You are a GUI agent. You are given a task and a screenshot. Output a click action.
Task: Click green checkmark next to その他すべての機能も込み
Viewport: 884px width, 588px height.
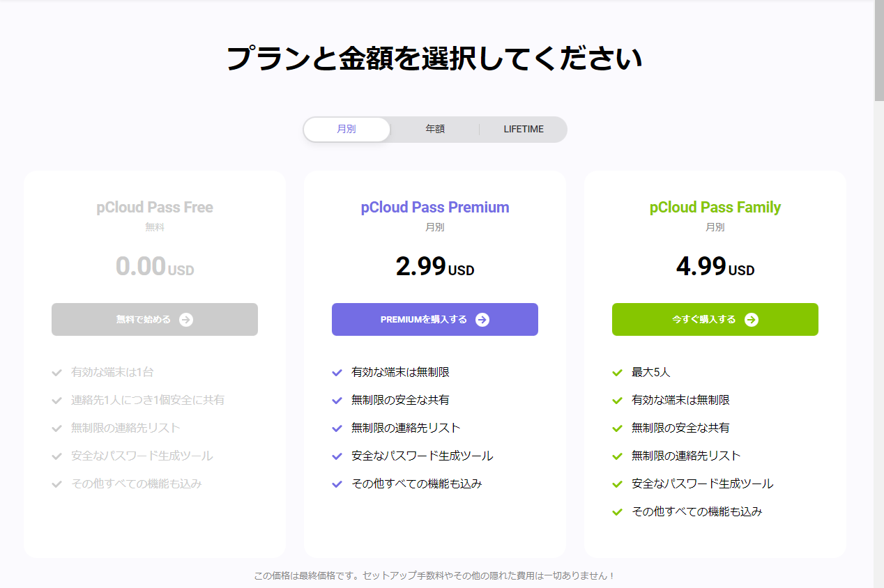(x=617, y=512)
